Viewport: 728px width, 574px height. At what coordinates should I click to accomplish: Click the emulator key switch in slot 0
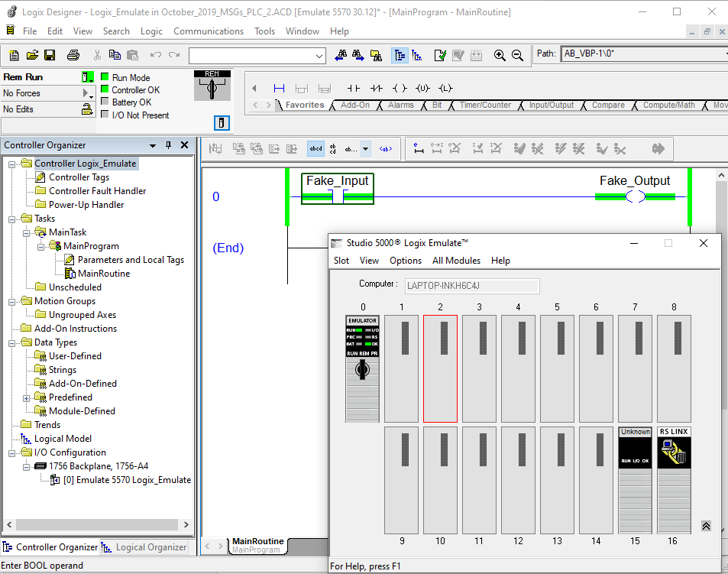(x=363, y=371)
